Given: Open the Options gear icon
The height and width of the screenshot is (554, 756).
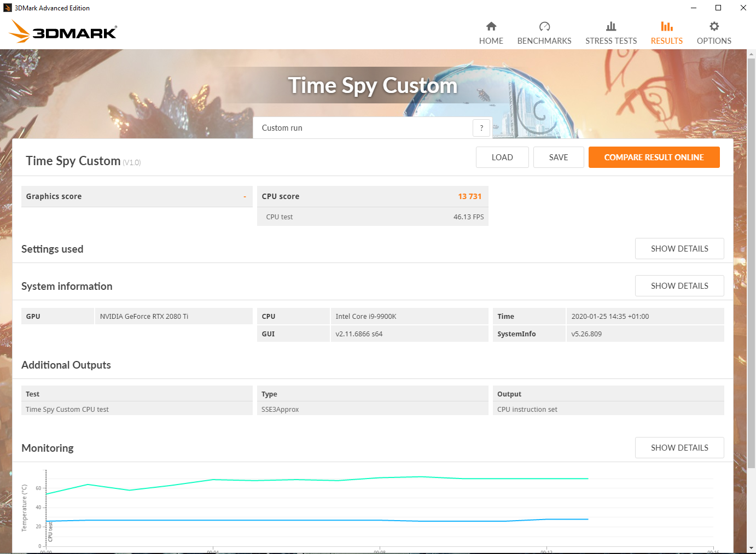Looking at the screenshot, I should tap(714, 26).
